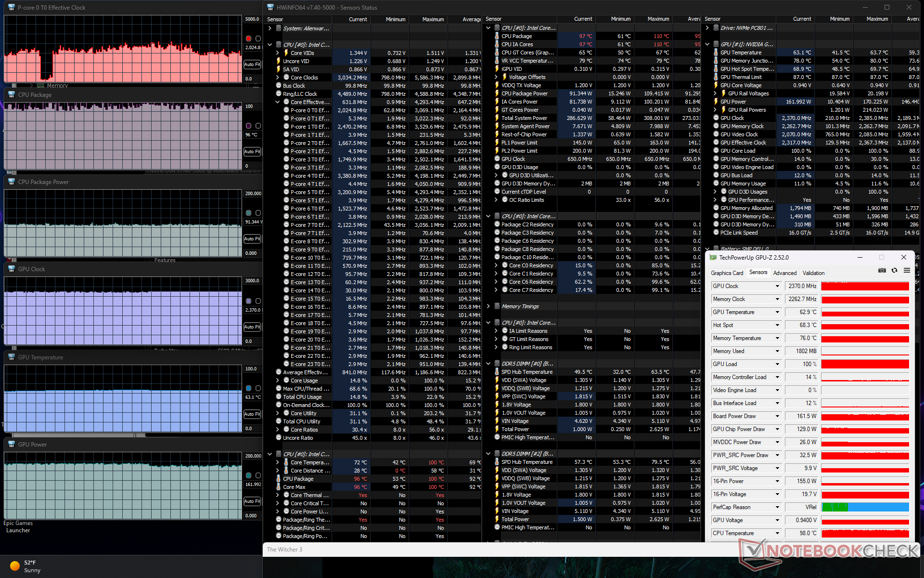Image resolution: width=924 pixels, height=578 pixels.
Task: Click the sunny weather taskbar widget
Action: (24, 566)
